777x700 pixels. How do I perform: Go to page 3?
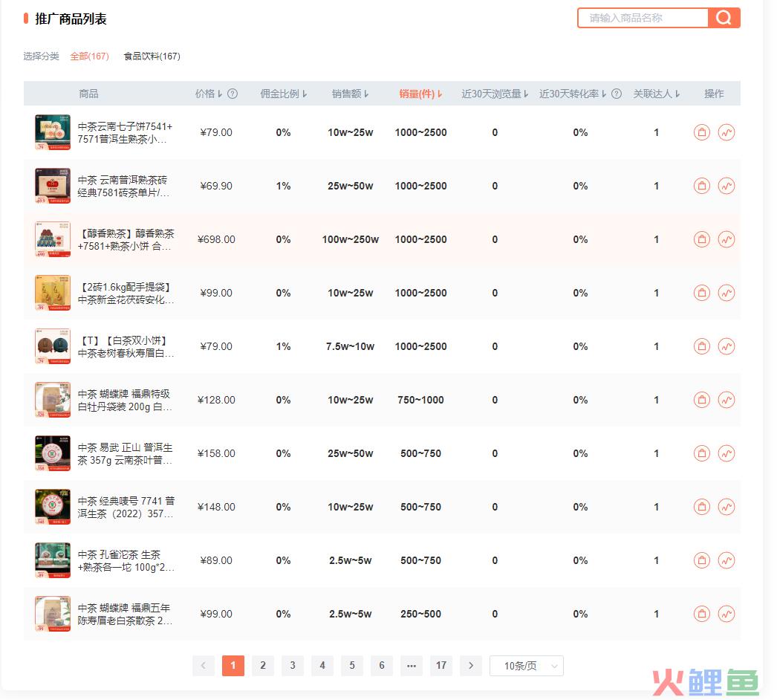293,665
